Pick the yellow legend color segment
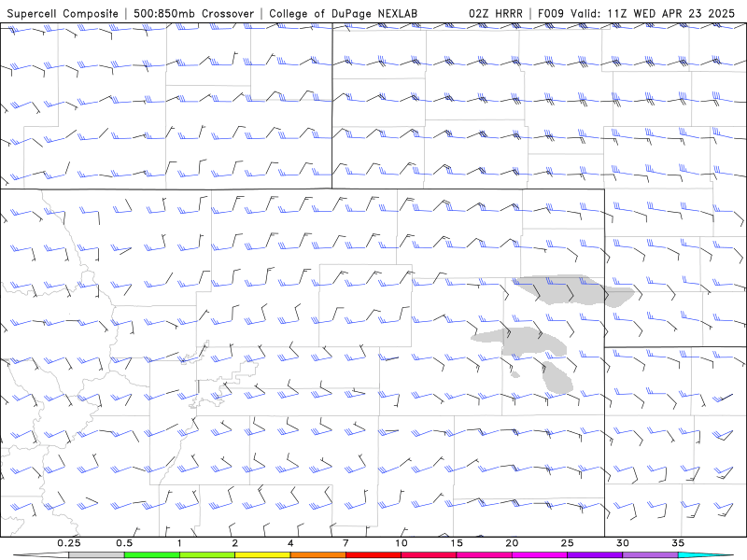Screen dimensions: 747x560 (x=262, y=555)
